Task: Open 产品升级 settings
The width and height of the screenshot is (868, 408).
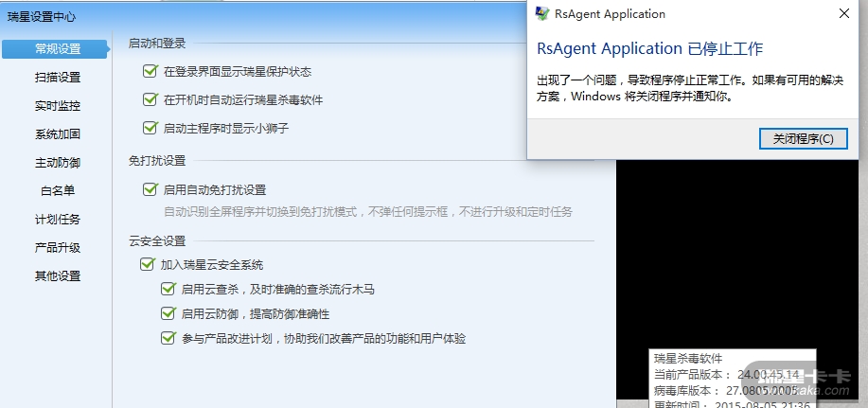Action: point(58,247)
